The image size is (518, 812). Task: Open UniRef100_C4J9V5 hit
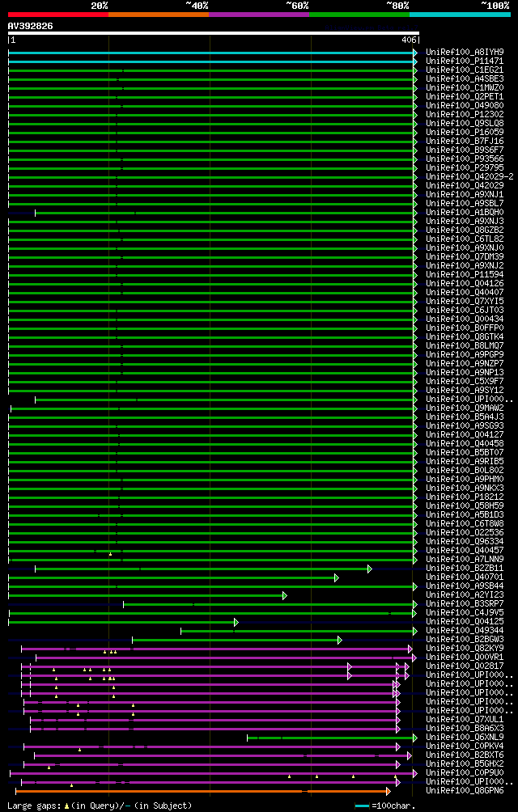click(x=465, y=612)
